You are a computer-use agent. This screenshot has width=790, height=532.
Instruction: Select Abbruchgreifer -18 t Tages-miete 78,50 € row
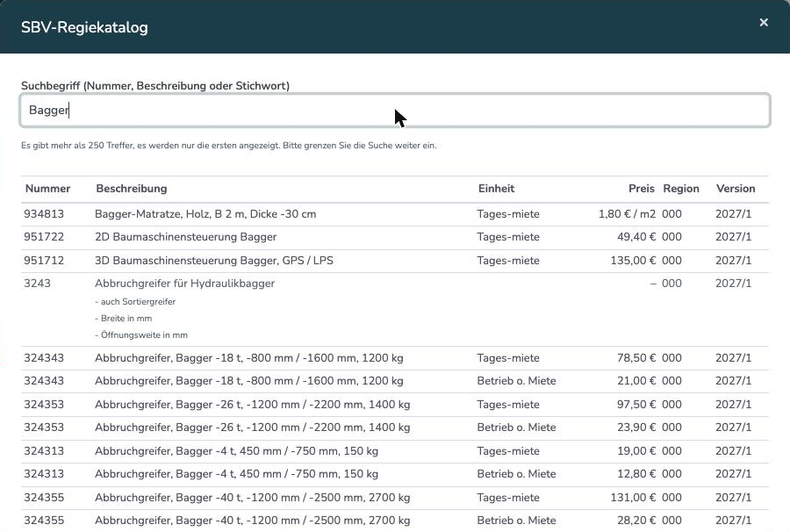[x=395, y=358]
